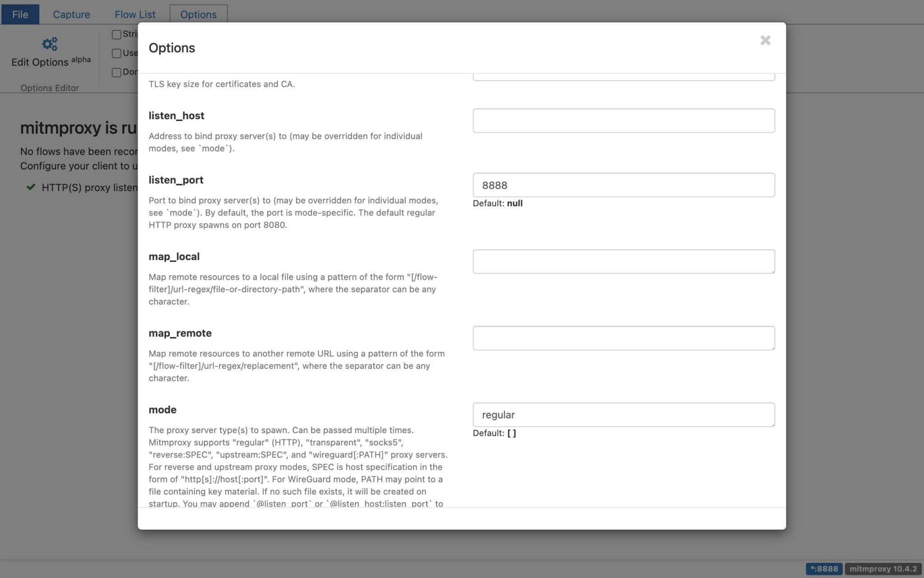Viewport: 924px width, 578px height.
Task: Click the partially visible TLS key size field
Action: pyautogui.click(x=624, y=77)
